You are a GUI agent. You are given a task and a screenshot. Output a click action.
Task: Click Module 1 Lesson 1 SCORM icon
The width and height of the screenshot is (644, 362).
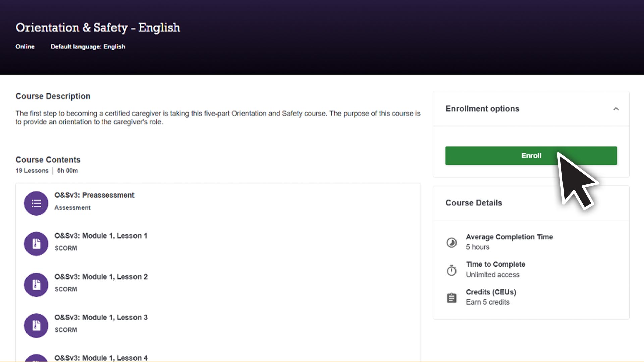tap(36, 244)
